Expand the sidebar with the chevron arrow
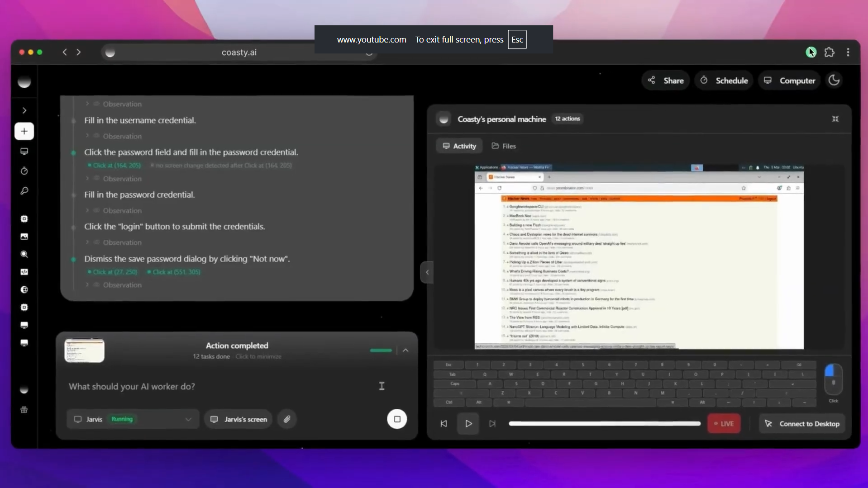This screenshot has height=488, width=868. coord(24,110)
